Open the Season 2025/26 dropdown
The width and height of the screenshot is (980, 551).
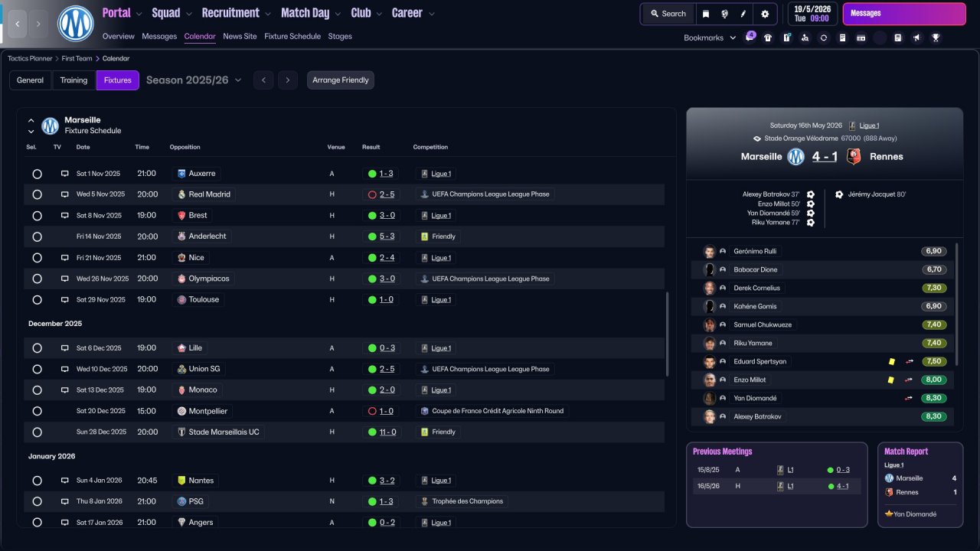click(x=194, y=80)
